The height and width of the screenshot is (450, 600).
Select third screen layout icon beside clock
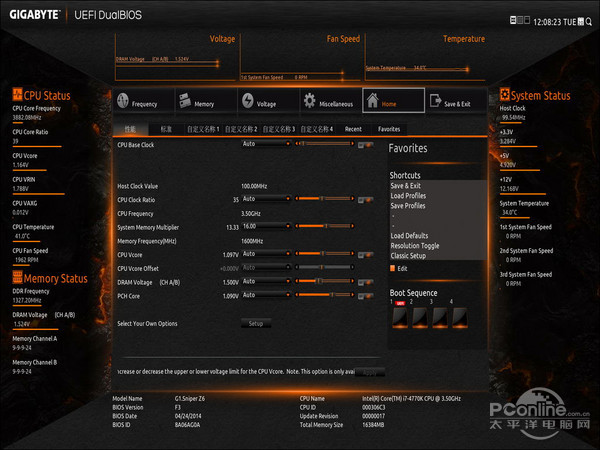click(527, 20)
